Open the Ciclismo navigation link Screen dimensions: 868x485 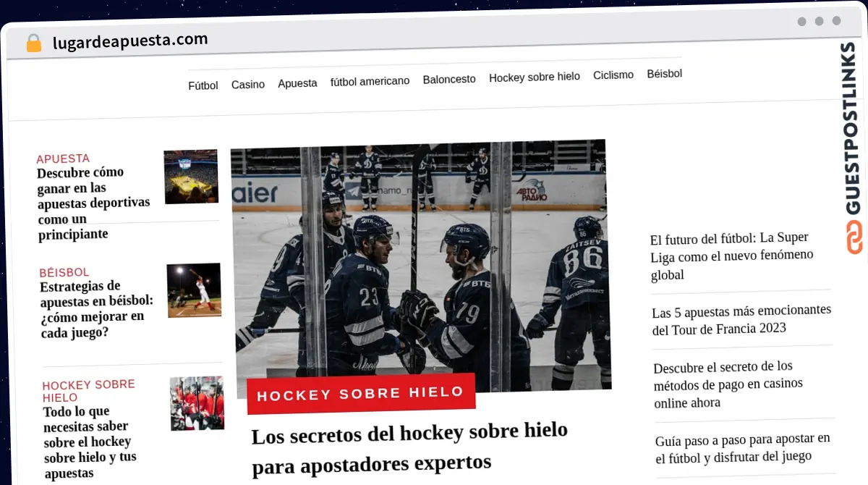(613, 75)
